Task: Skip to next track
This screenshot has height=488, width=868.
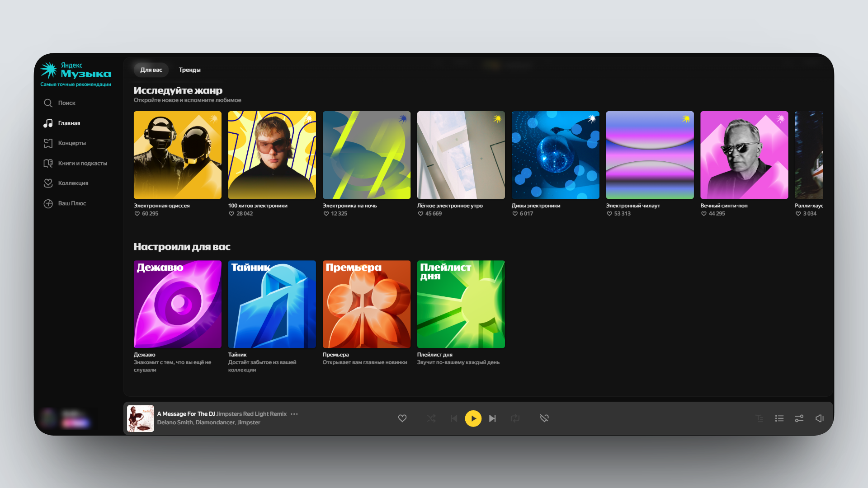Action: [x=492, y=418]
